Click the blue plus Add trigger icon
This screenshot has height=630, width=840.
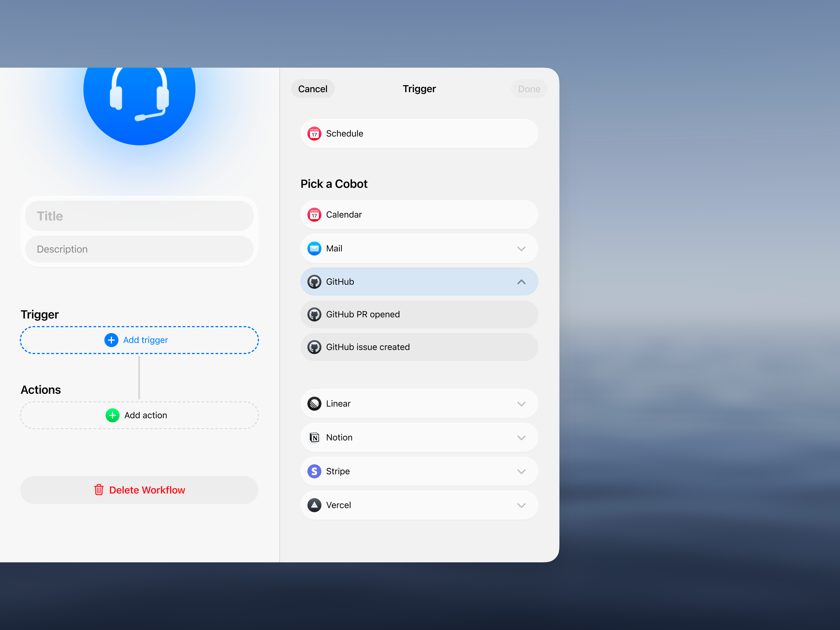click(111, 340)
